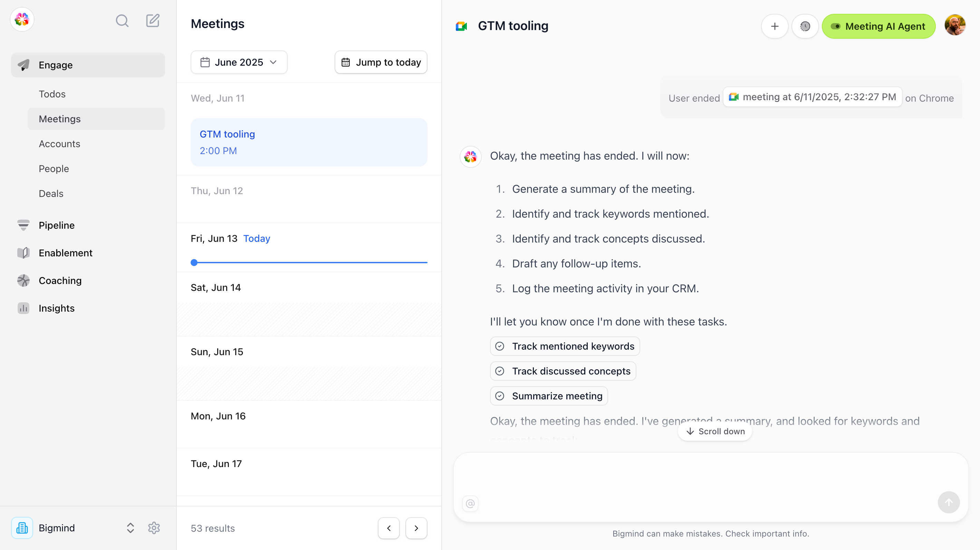Open the Accounts sidebar item

pos(59,144)
